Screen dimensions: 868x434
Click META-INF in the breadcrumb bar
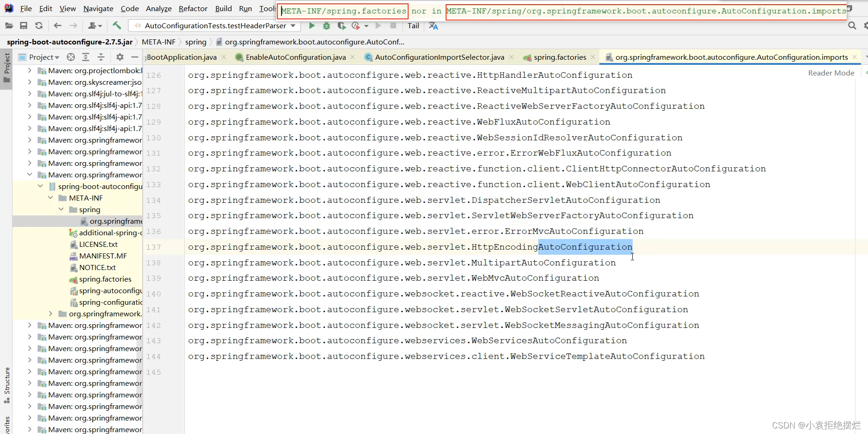pyautogui.click(x=158, y=42)
